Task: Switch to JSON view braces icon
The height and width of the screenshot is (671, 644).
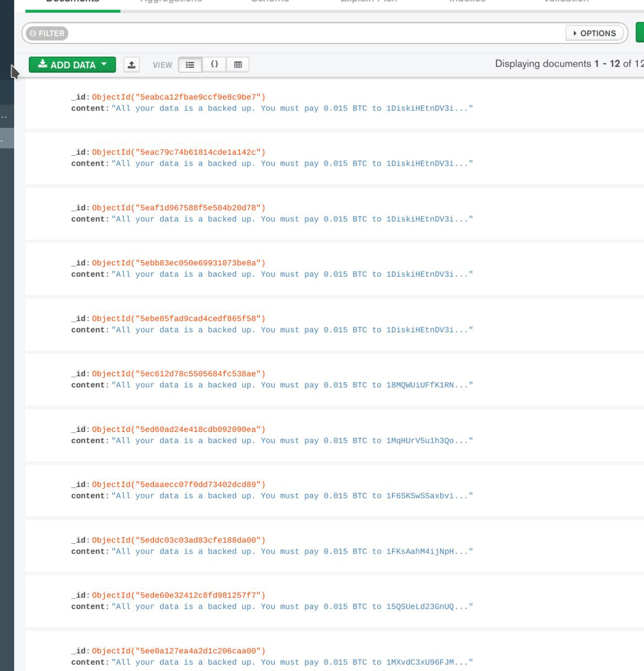Action: pyautogui.click(x=214, y=64)
